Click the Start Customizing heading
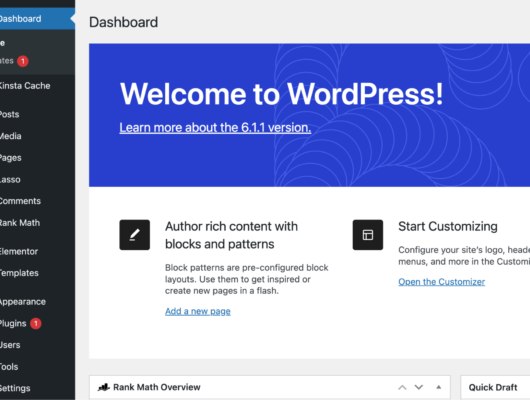This screenshot has height=400, width=530. point(448,226)
